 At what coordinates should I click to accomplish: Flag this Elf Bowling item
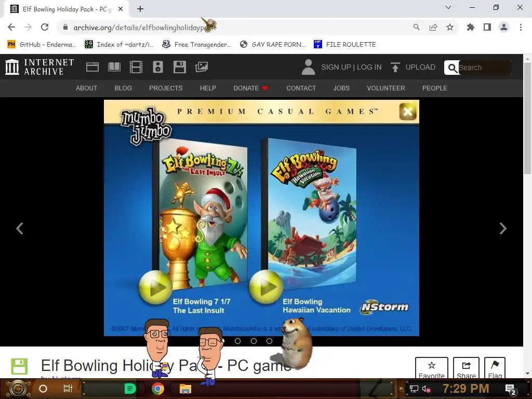point(495,368)
